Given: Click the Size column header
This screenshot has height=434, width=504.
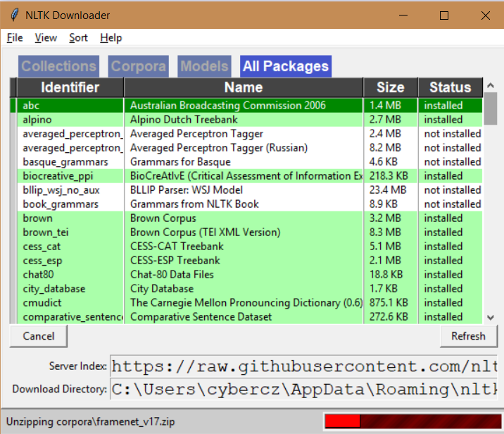Looking at the screenshot, I should click(391, 87).
